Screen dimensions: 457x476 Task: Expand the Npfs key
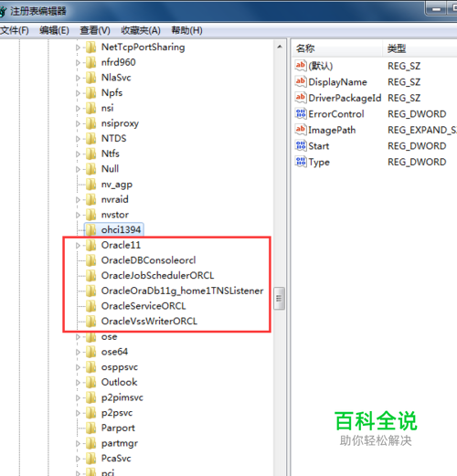click(x=78, y=93)
